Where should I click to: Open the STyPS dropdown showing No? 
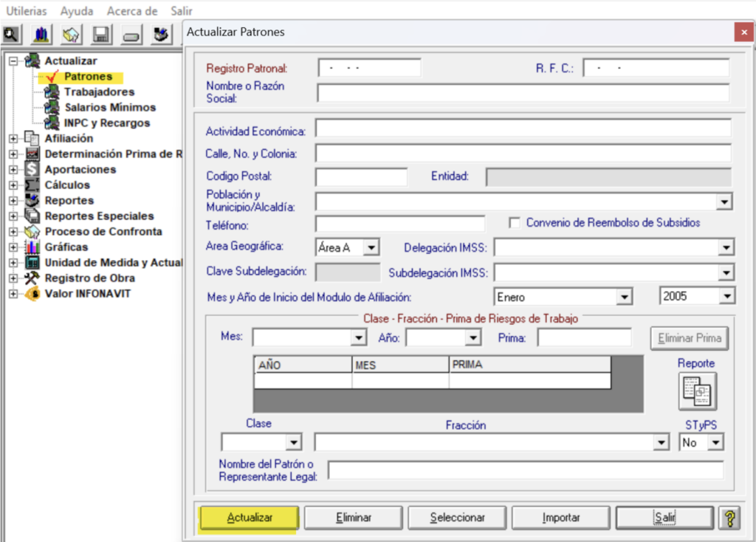click(716, 442)
